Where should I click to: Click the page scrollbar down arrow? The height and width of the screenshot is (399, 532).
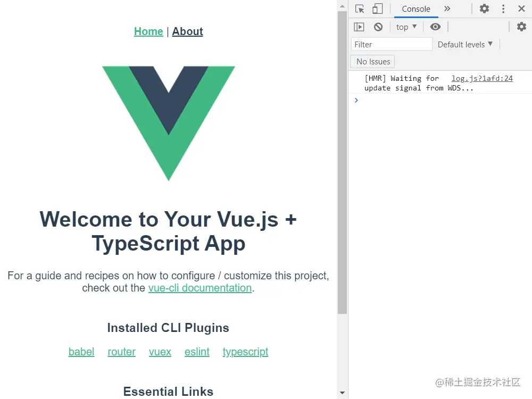coord(342,393)
